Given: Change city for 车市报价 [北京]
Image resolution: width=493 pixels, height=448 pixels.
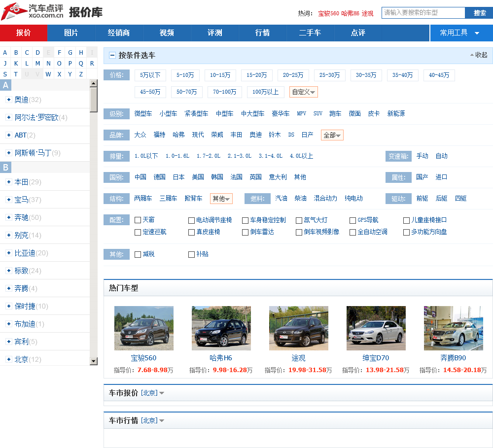Looking at the screenshot, I should click(152, 393).
